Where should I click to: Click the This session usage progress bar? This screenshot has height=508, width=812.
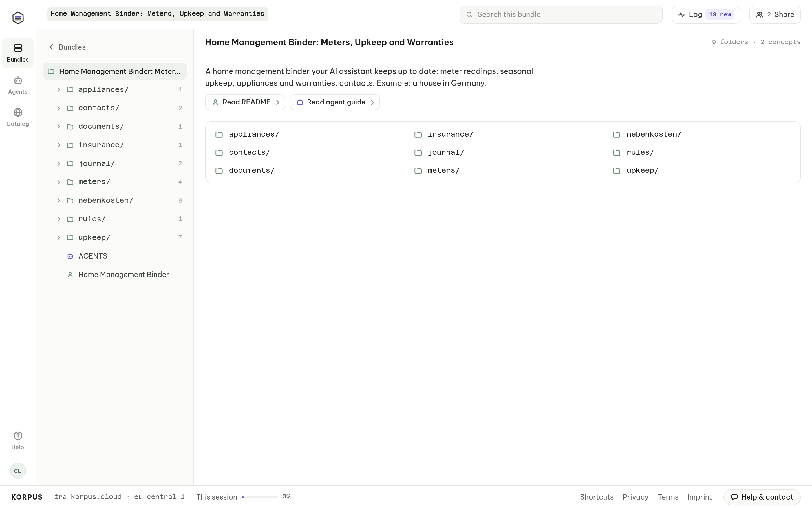point(260,497)
